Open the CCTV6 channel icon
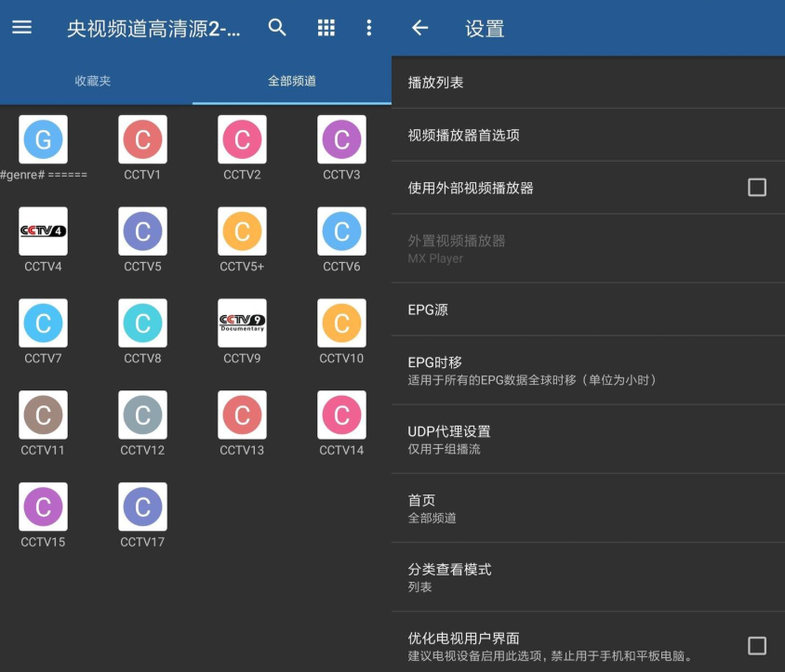Viewport: 785px width, 672px height. pyautogui.click(x=341, y=231)
